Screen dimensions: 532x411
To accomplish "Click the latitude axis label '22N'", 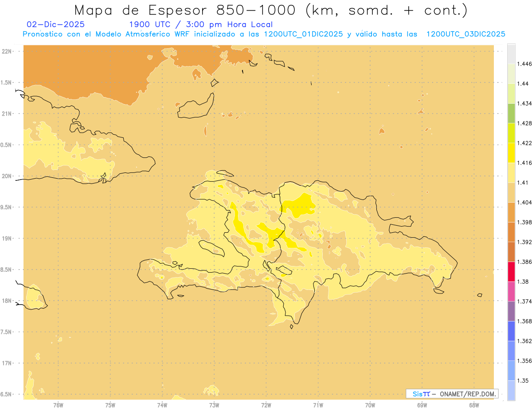I will 7,51.
